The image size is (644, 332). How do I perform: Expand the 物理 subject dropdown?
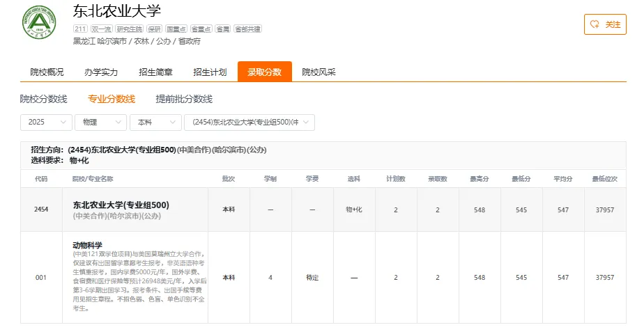(x=100, y=122)
